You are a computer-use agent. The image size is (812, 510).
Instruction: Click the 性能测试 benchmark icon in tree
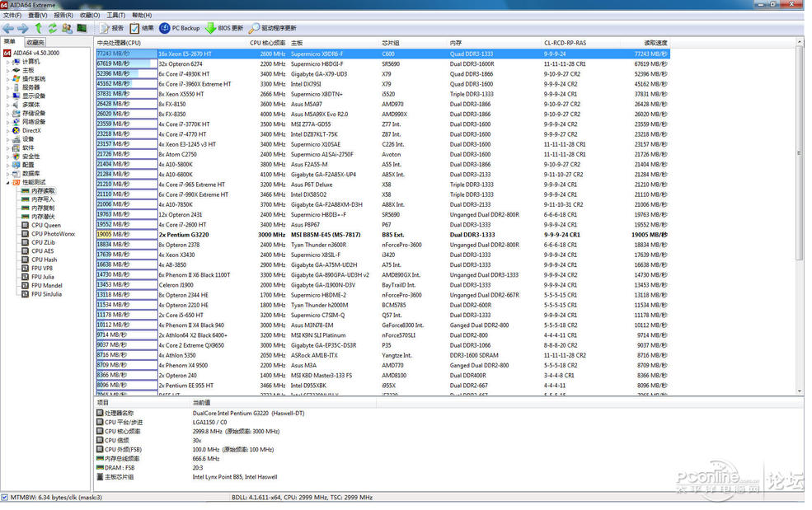[x=16, y=182]
